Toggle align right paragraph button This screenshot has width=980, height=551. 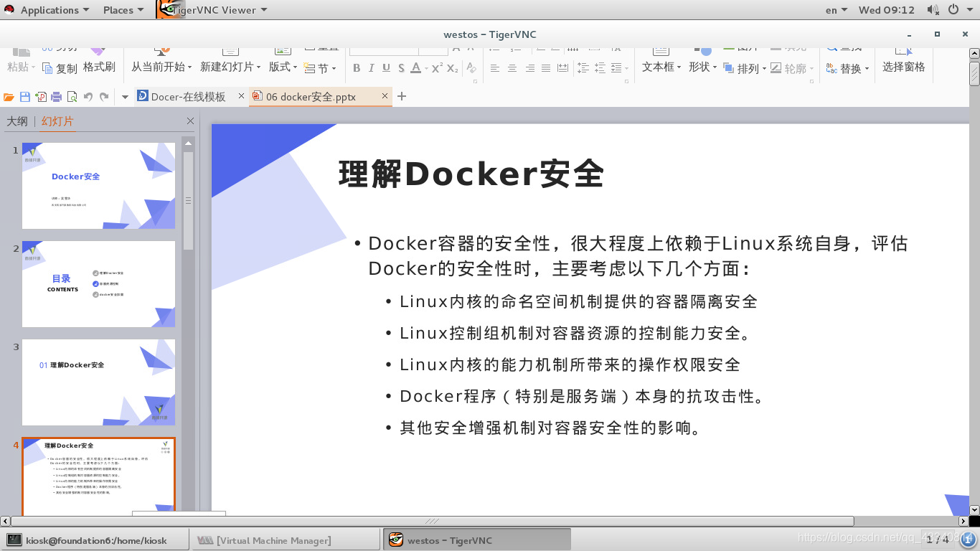[x=529, y=68]
